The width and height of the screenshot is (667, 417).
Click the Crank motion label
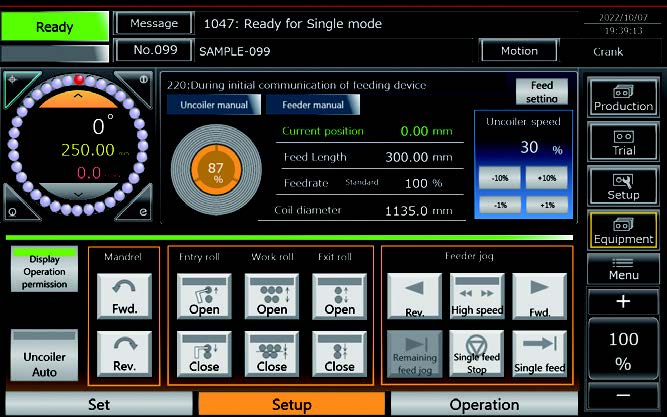coord(607,52)
